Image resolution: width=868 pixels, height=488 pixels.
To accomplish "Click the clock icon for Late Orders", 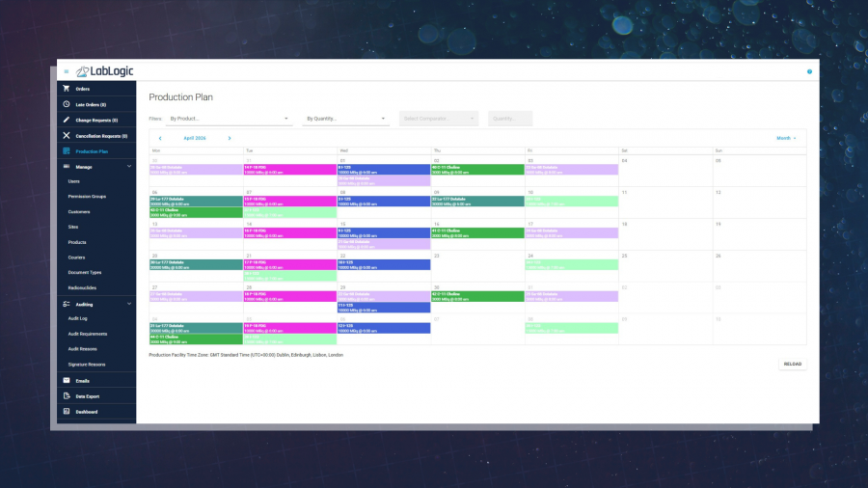I will pos(66,104).
